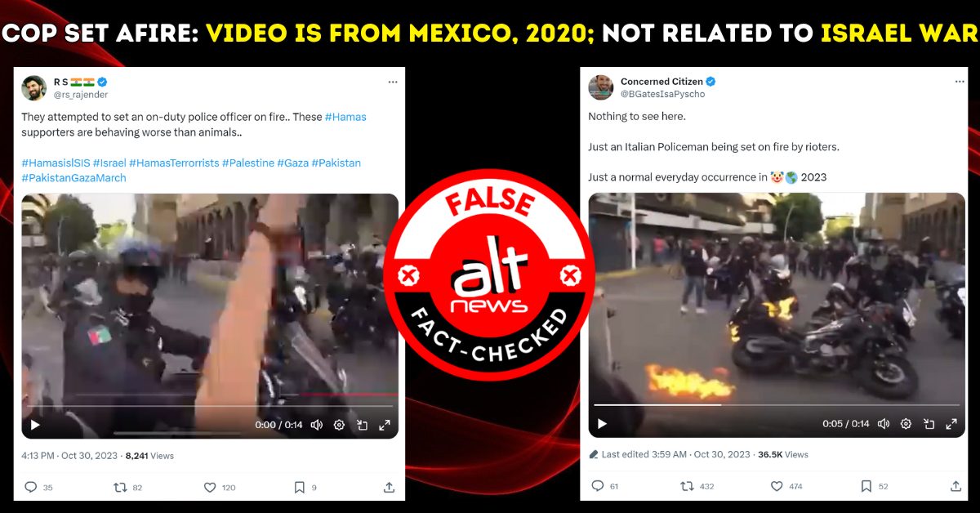Play the right tweet's video

tap(602, 424)
